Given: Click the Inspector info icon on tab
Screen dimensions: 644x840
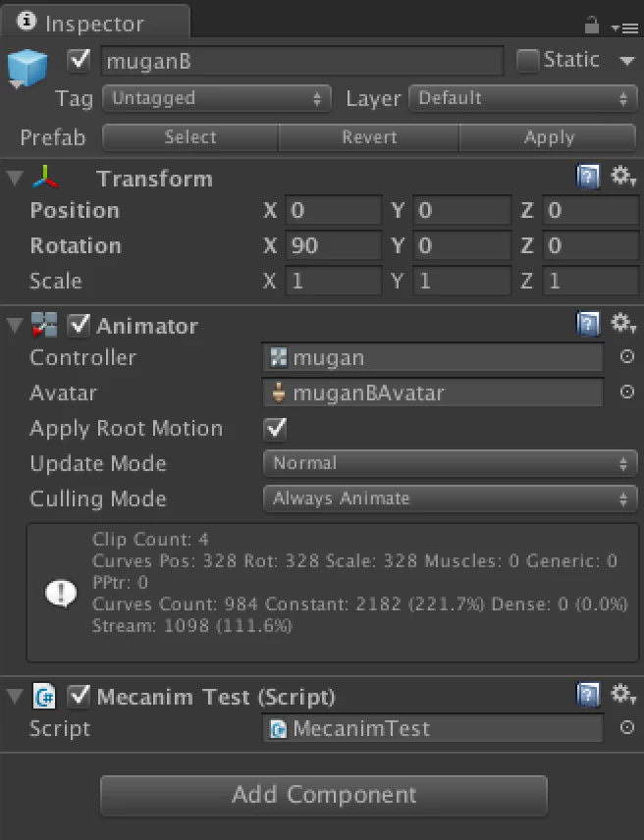Looking at the screenshot, I should pyautogui.click(x=27, y=22).
